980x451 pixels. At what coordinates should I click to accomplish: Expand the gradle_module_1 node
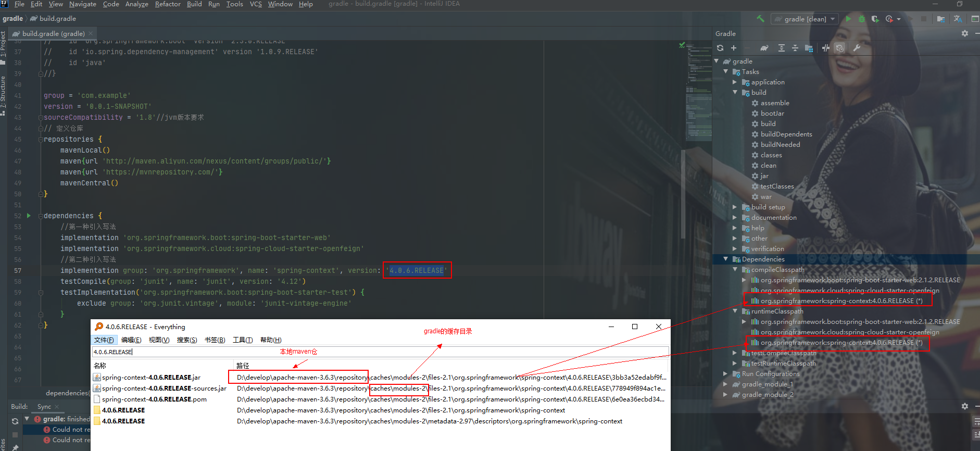726,384
